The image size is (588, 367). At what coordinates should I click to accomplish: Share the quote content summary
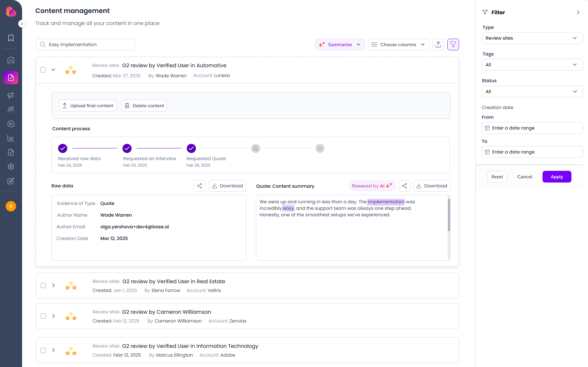[x=404, y=186]
